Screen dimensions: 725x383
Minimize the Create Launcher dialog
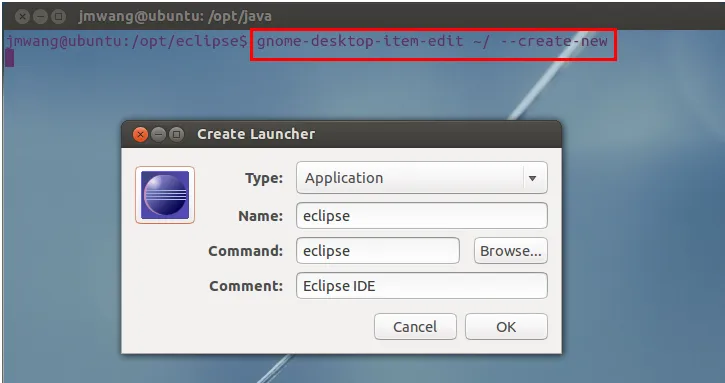158,135
